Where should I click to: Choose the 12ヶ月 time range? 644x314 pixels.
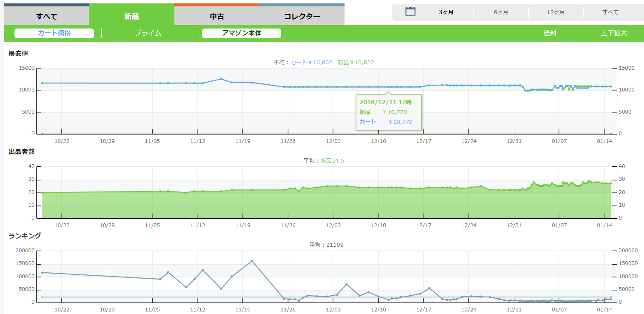pyautogui.click(x=556, y=12)
